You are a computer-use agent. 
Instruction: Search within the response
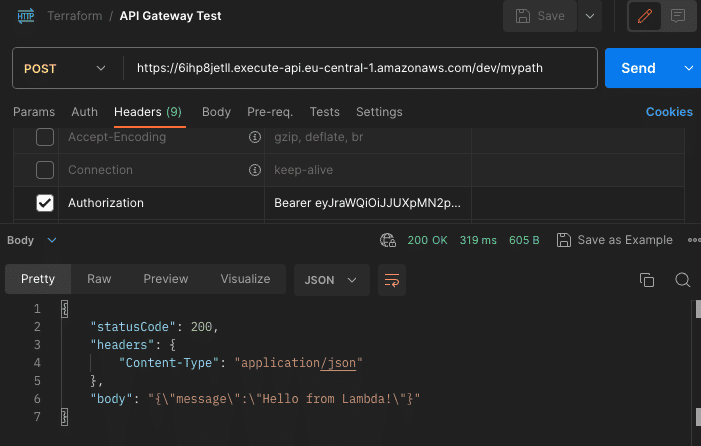682,280
